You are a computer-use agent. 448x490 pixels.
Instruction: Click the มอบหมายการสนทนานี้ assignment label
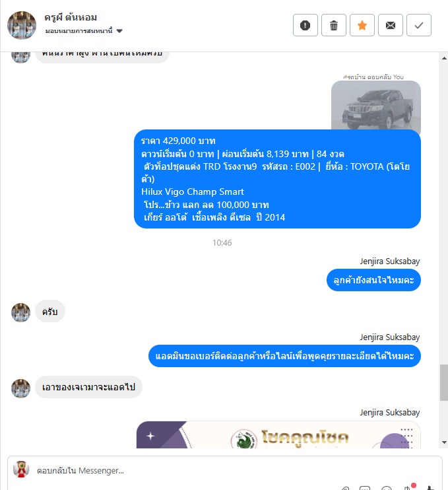click(x=79, y=31)
